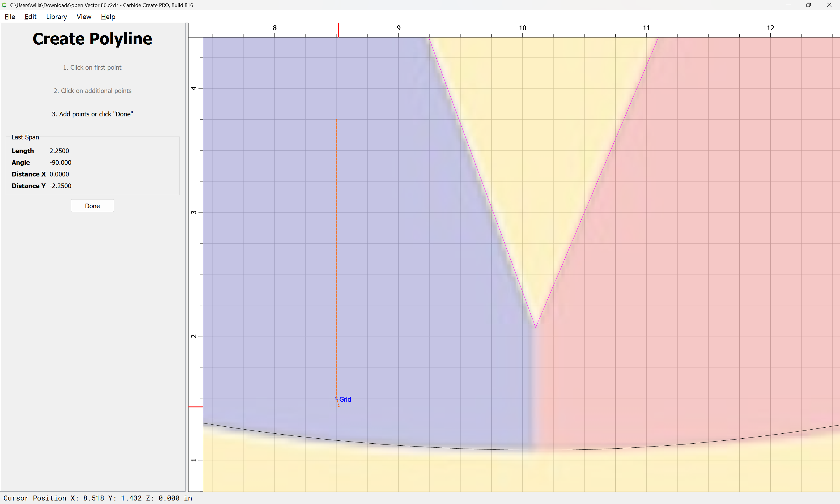Open the Edit menu
The image size is (840, 504).
(x=30, y=17)
